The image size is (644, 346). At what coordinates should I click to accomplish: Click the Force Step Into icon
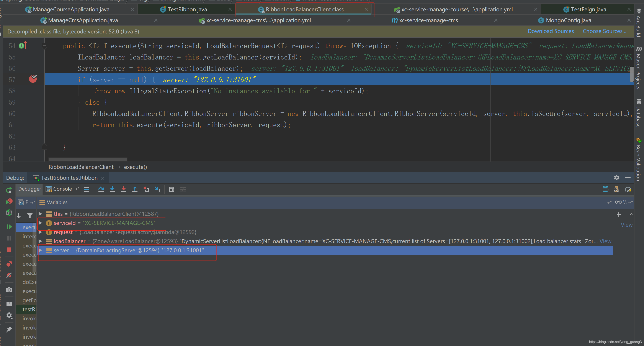click(124, 189)
